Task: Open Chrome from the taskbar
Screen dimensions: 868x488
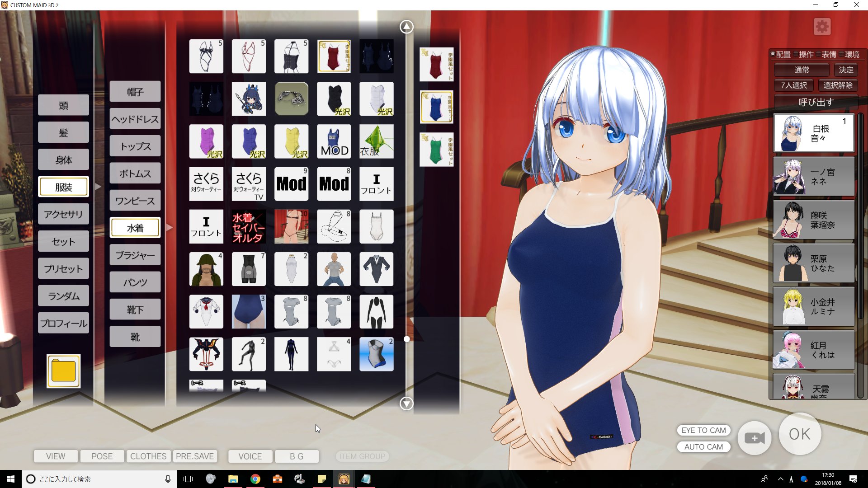Action: coord(255,479)
